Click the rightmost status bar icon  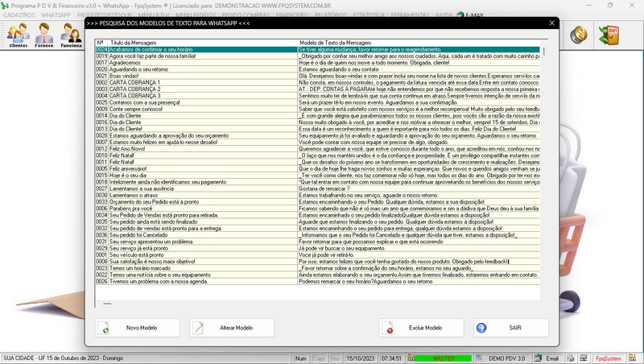point(633,358)
